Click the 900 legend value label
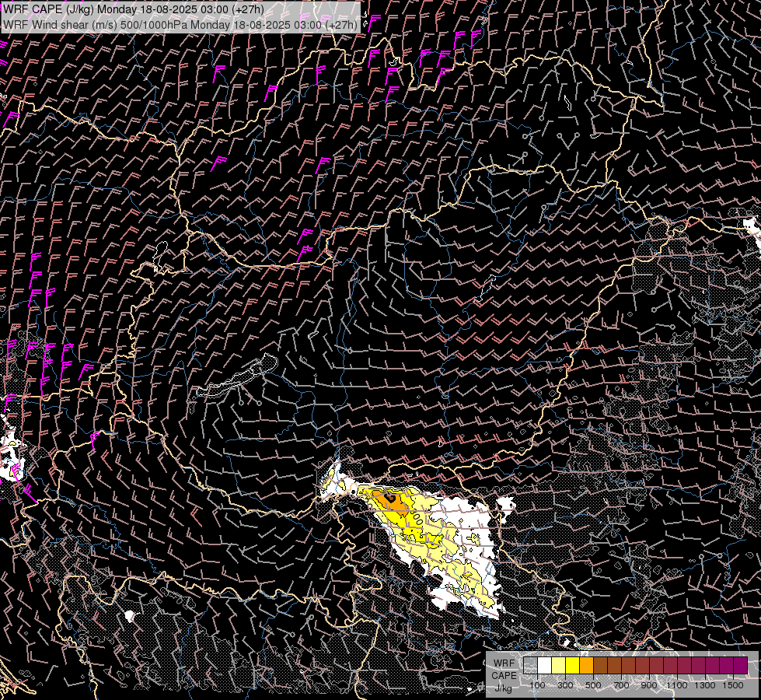 [649, 685]
